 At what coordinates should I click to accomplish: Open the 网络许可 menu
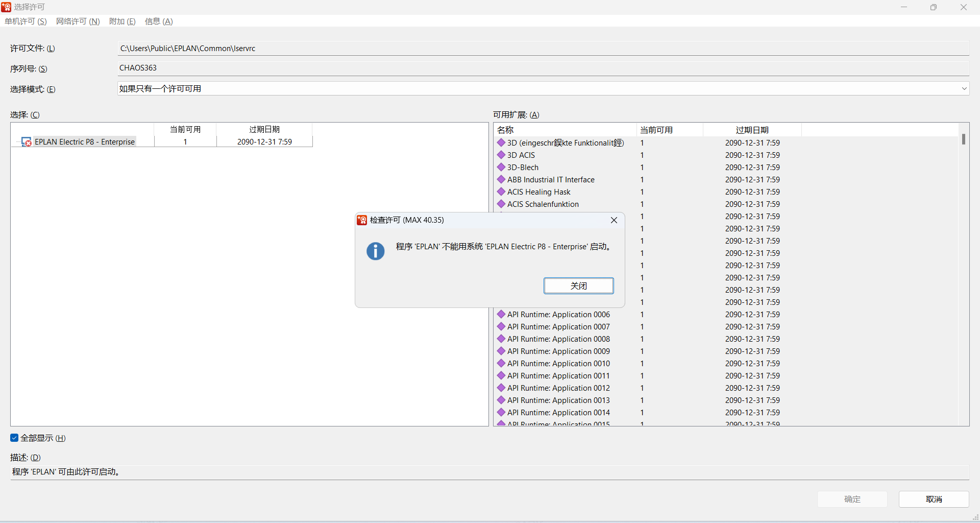pyautogui.click(x=78, y=21)
